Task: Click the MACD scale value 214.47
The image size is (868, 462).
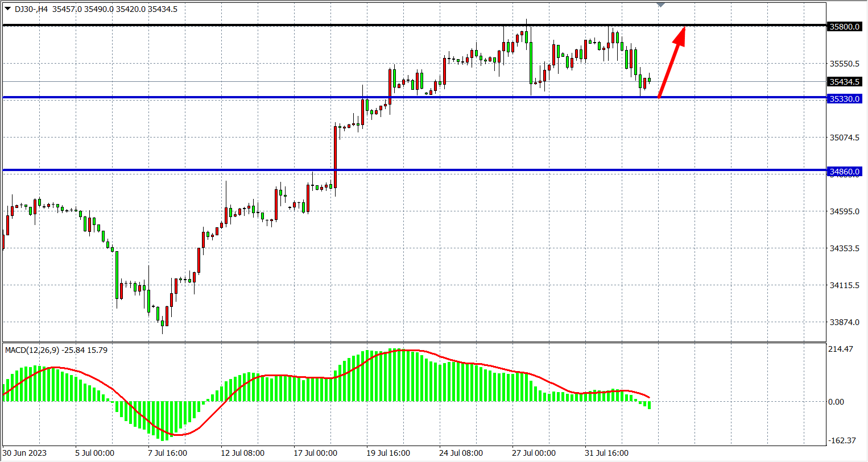Action: 841,349
